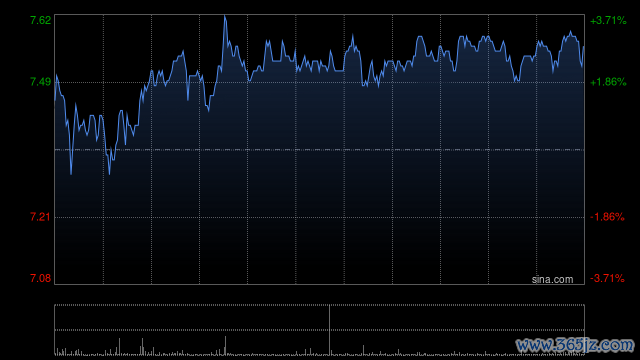Open the www.365jz.com watermark link
The image size is (640, 360).
click(575, 345)
